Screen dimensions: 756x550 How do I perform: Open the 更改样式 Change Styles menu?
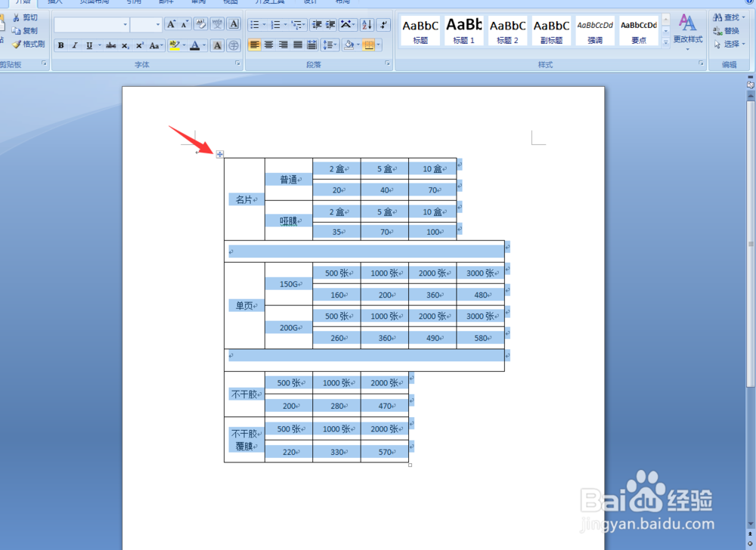pyautogui.click(x=687, y=31)
